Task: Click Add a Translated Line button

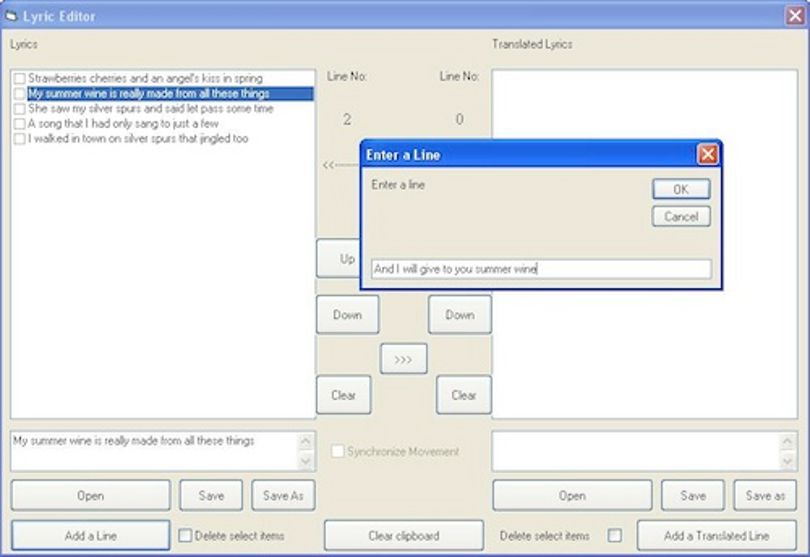Action: click(x=716, y=535)
